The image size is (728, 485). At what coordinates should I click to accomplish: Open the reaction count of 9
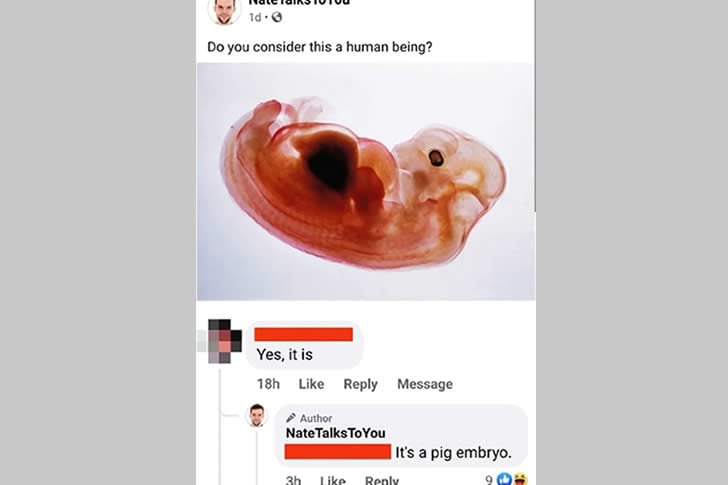pos(489,479)
